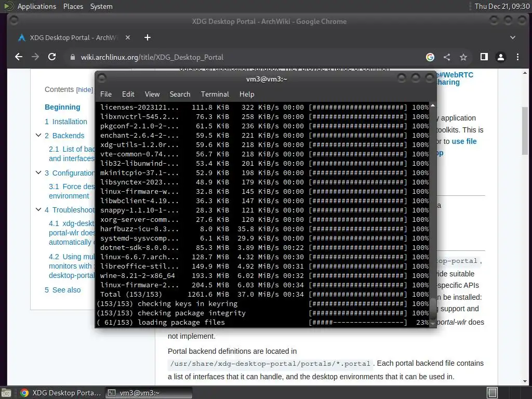Open the Chrome three-dot menu
This screenshot has width=532, height=399.
pyautogui.click(x=517, y=57)
